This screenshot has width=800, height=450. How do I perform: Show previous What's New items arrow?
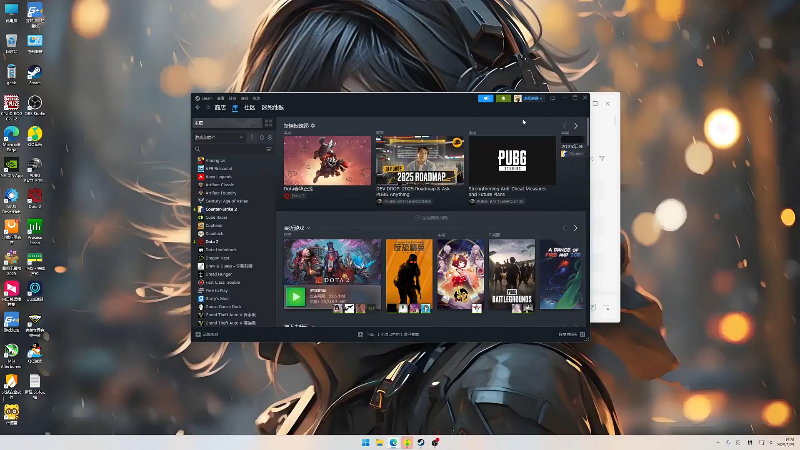click(564, 126)
